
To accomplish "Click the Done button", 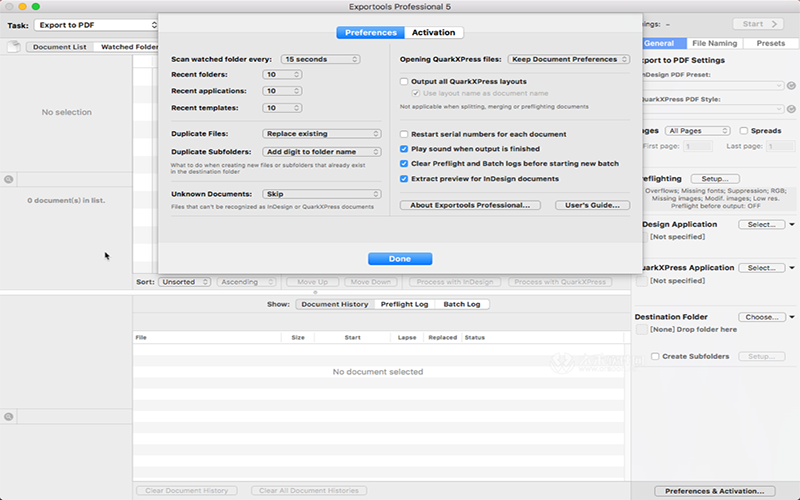I will click(400, 259).
